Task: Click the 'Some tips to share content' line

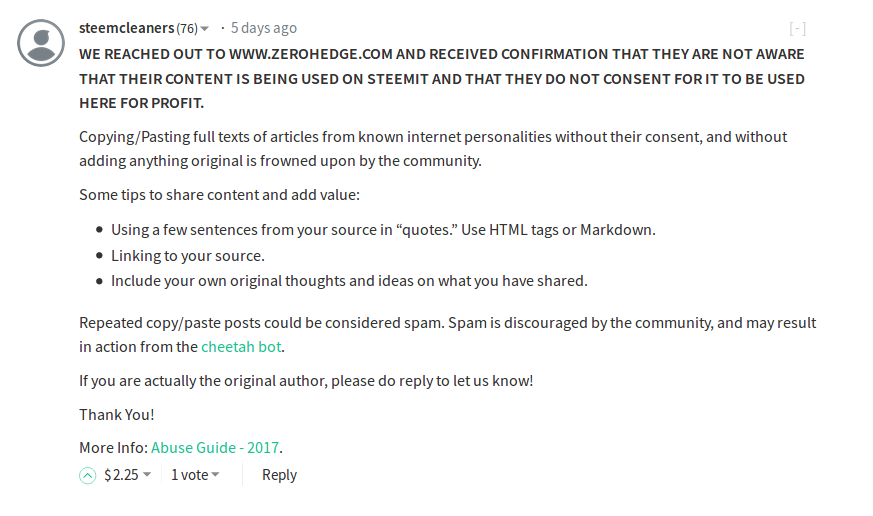Action: (x=219, y=195)
